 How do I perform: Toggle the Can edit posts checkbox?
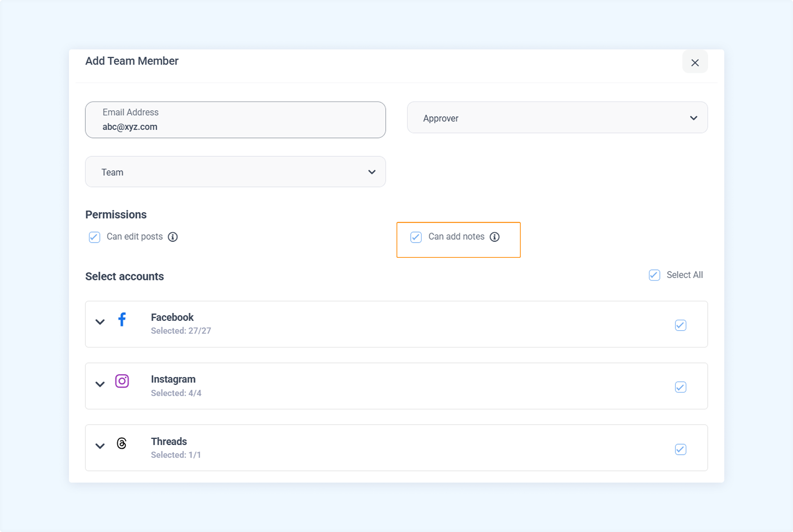[94, 237]
